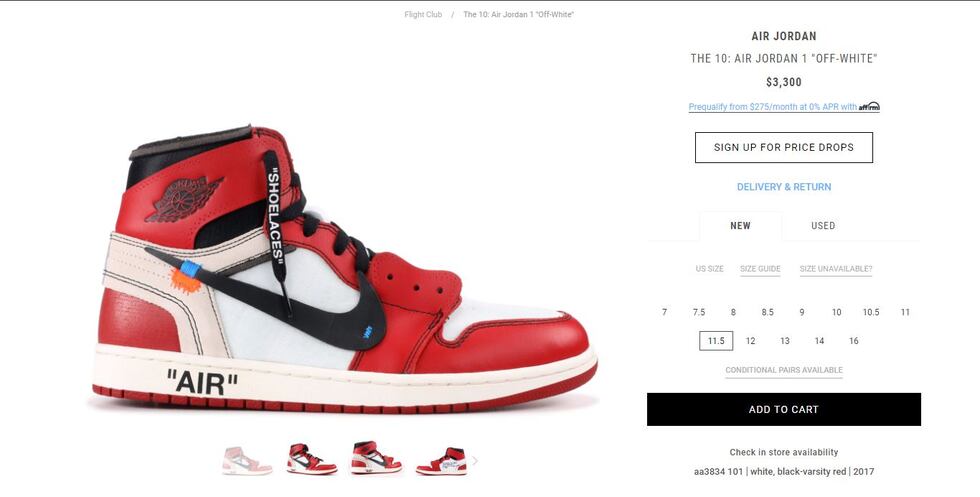The image size is (980, 497).
Task: Select US size 11.5
Action: coord(716,341)
